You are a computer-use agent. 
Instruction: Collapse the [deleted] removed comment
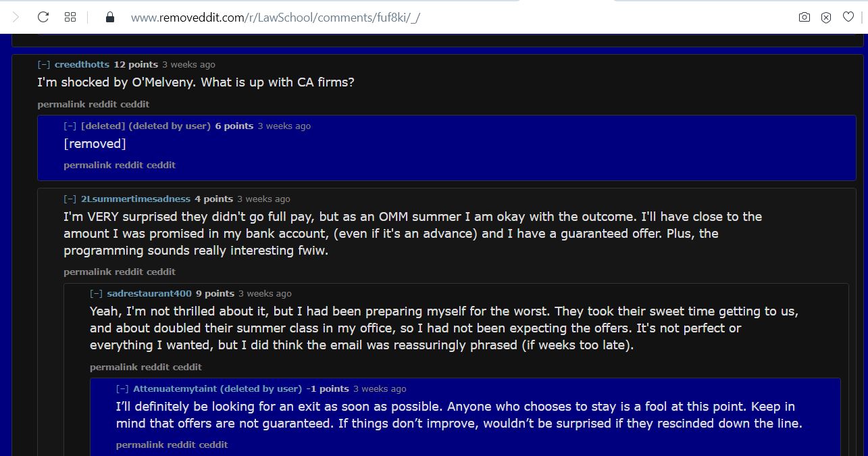70,126
